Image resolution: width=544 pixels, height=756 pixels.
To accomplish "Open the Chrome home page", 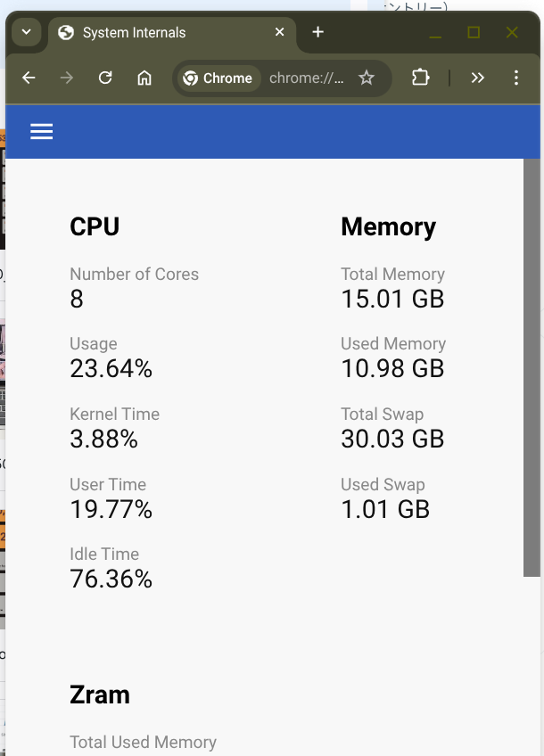I will pyautogui.click(x=144, y=78).
